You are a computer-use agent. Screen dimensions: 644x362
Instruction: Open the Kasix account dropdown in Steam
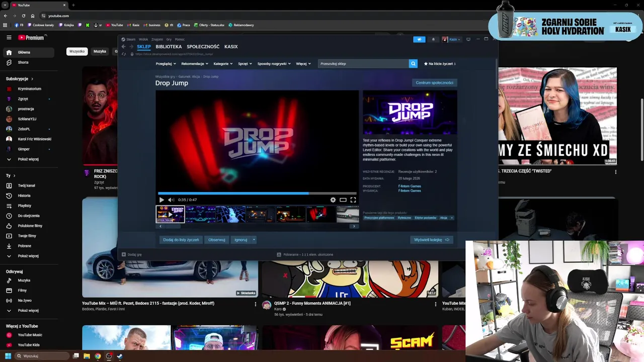point(451,39)
